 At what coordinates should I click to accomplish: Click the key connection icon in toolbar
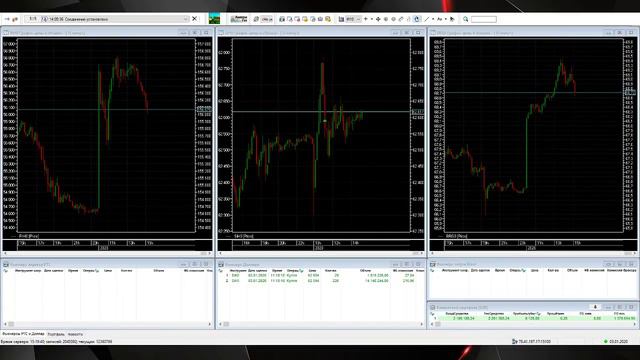[15, 19]
